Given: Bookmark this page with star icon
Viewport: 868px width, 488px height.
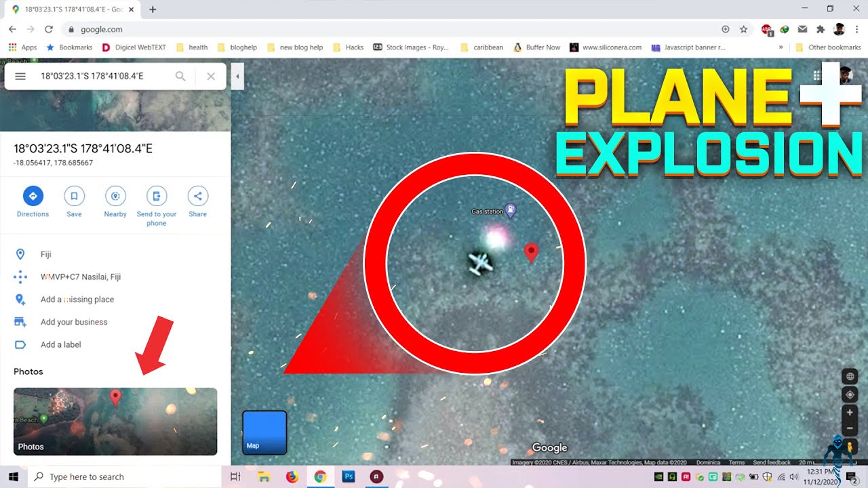Looking at the screenshot, I should coord(743,29).
